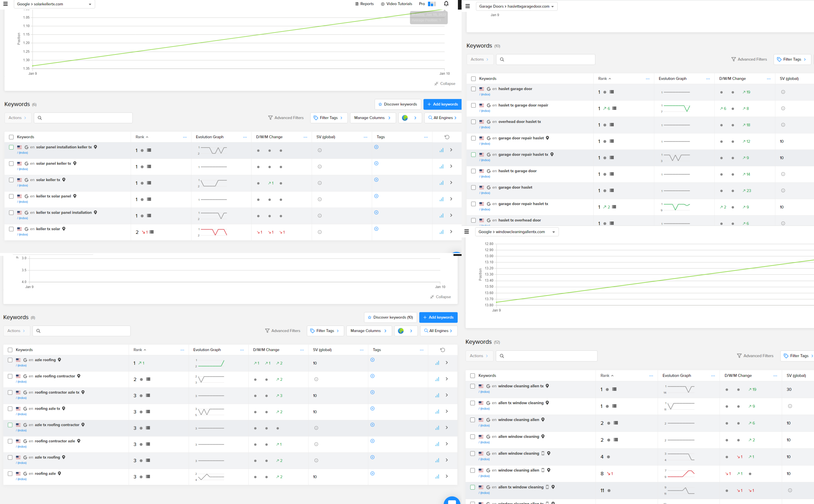
Task: Open hamburger menu in haslettxgaragedoor panel
Action: (468, 6)
